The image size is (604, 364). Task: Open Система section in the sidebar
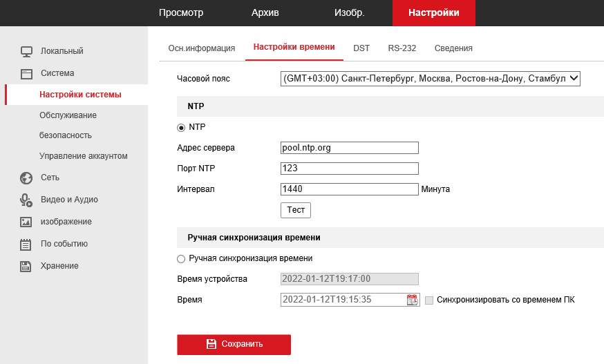[57, 73]
